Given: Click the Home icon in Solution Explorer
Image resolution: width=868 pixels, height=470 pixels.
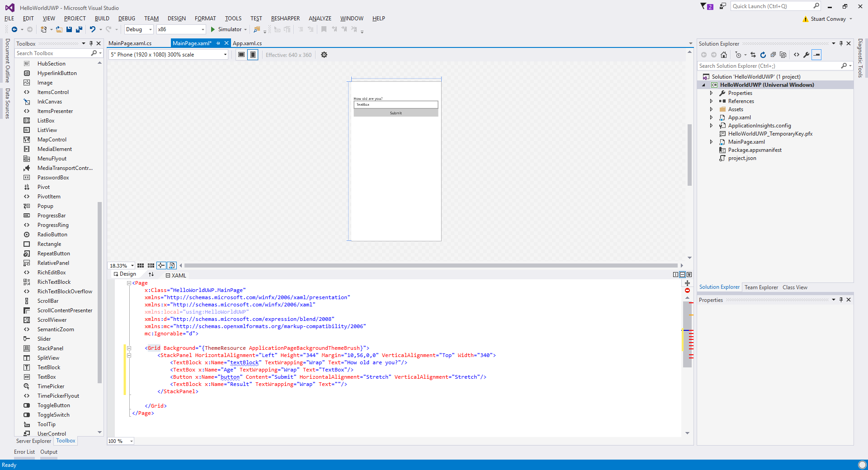Looking at the screenshot, I should point(724,55).
